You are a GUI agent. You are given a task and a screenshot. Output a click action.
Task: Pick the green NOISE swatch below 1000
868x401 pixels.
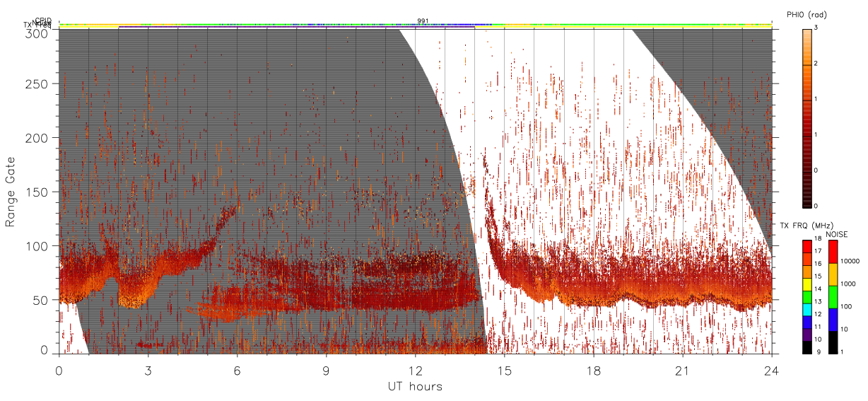point(833,297)
